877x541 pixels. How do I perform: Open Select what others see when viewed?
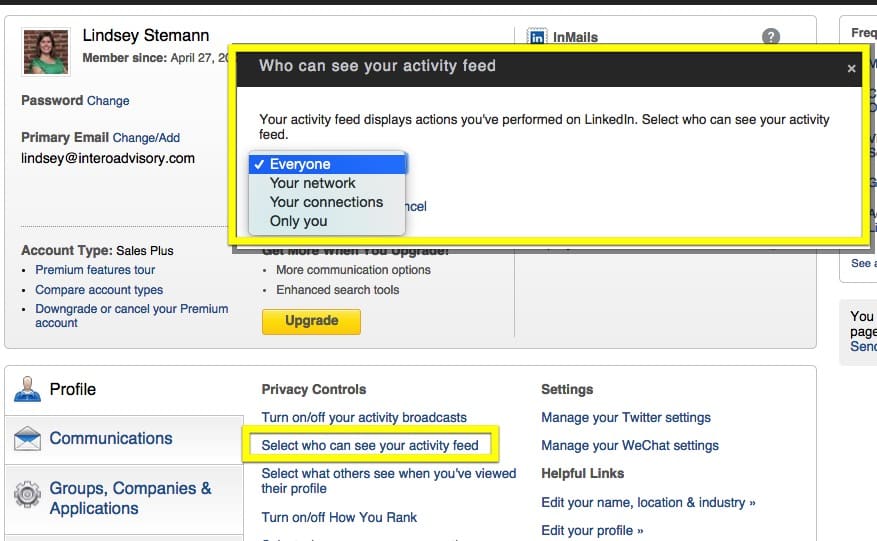click(389, 481)
